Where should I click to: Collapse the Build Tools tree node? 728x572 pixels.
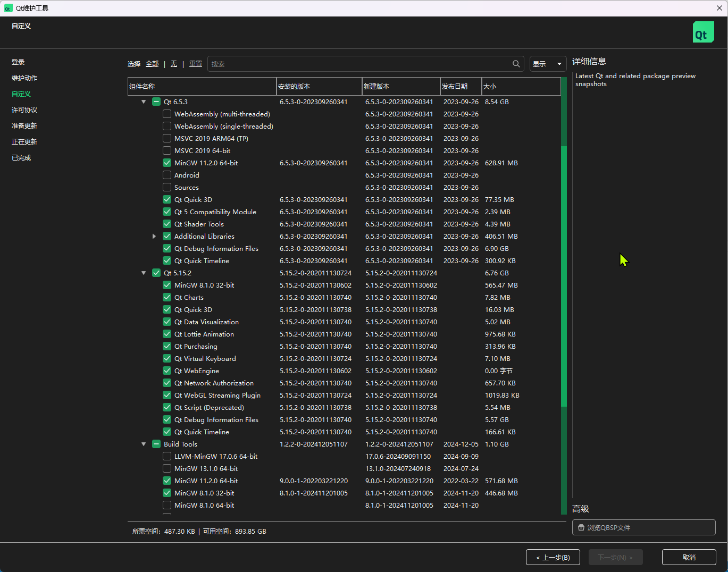click(144, 444)
